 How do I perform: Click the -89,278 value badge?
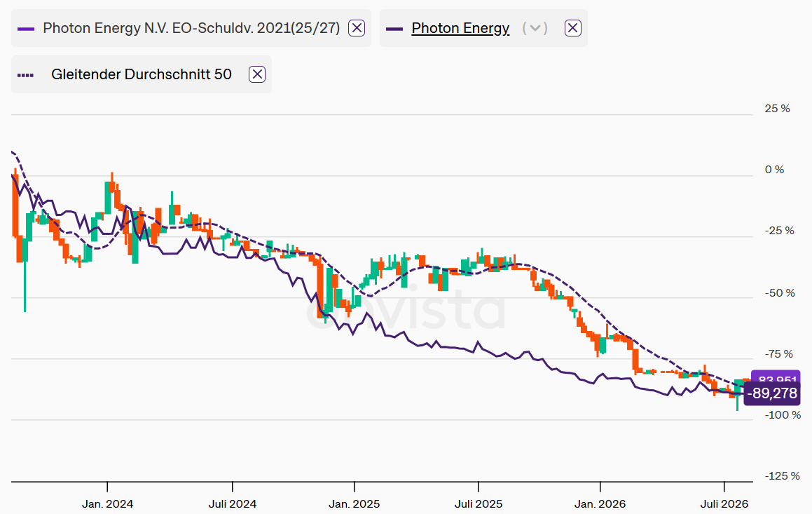772,394
